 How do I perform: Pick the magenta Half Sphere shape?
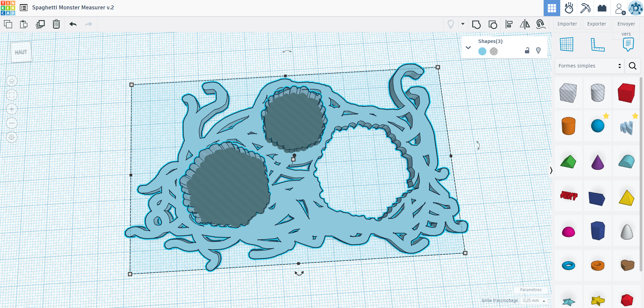[568, 232]
